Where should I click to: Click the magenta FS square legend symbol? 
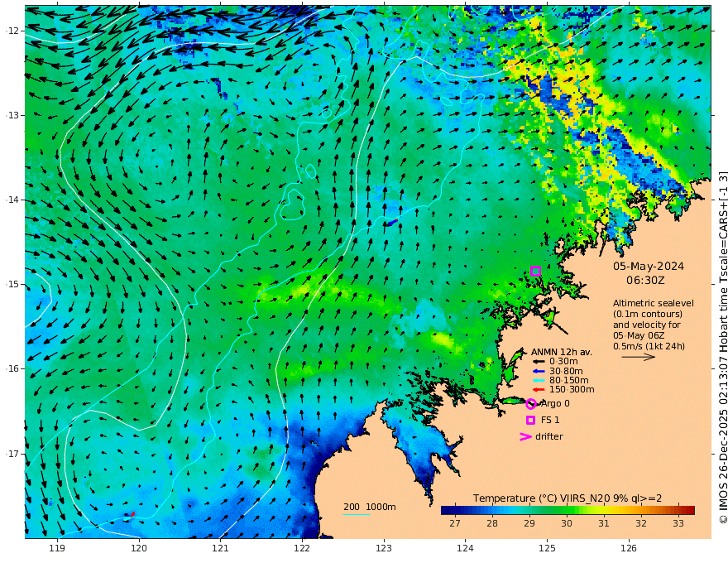[530, 420]
